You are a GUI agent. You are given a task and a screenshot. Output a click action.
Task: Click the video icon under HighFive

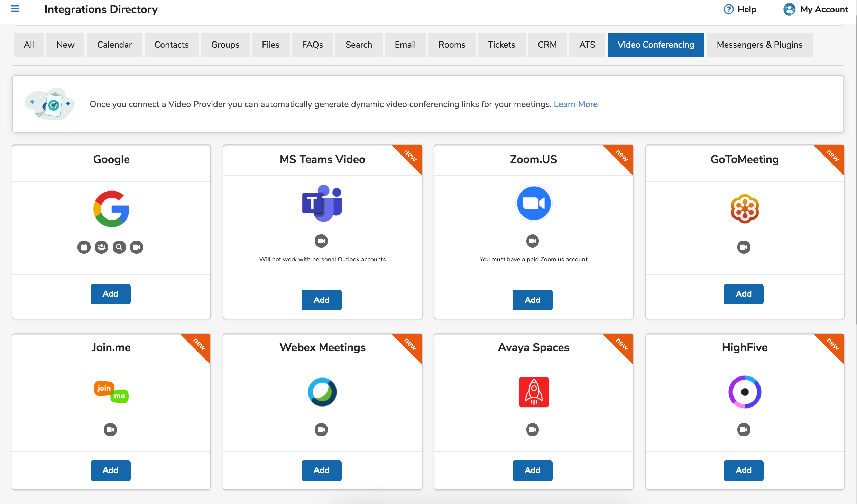pos(744,430)
